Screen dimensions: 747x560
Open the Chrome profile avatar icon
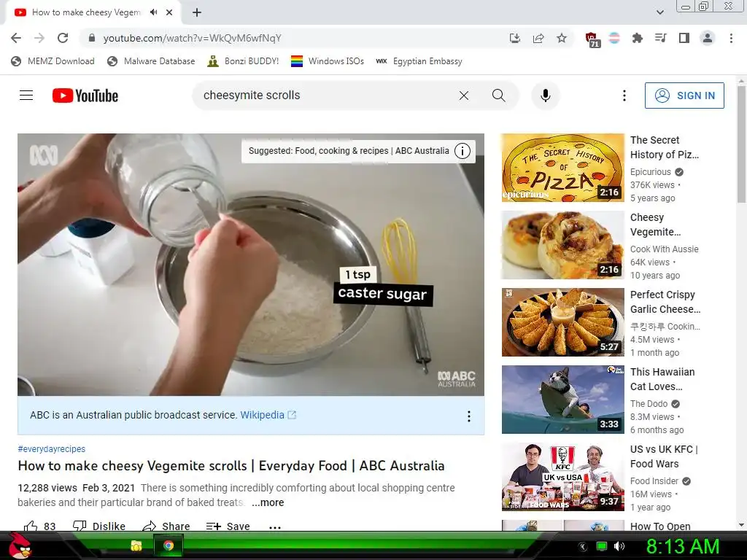708,38
